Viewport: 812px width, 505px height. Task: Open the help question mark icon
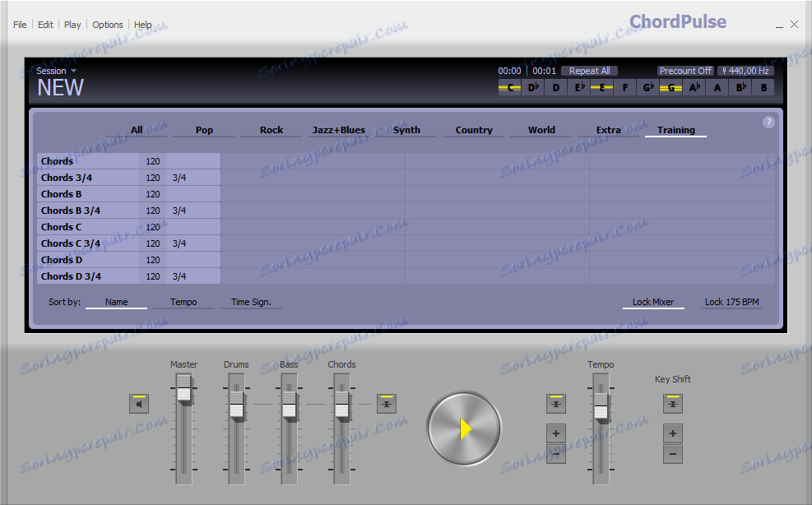pos(768,121)
